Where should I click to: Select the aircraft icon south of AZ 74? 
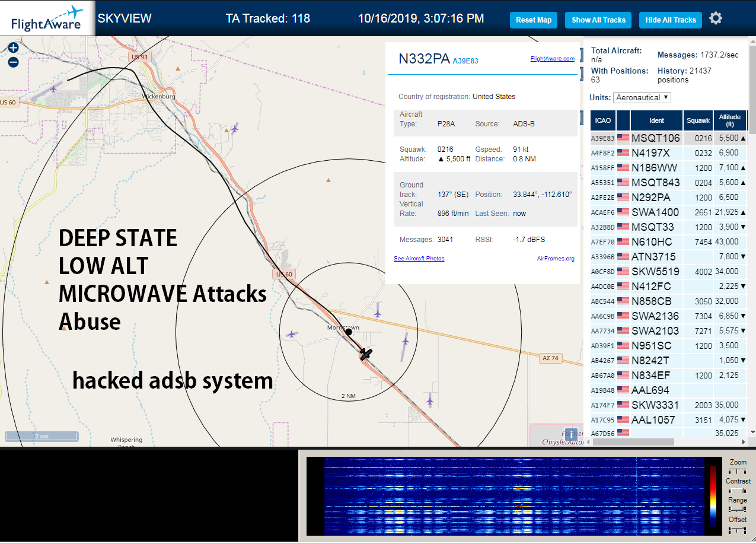[x=430, y=402]
